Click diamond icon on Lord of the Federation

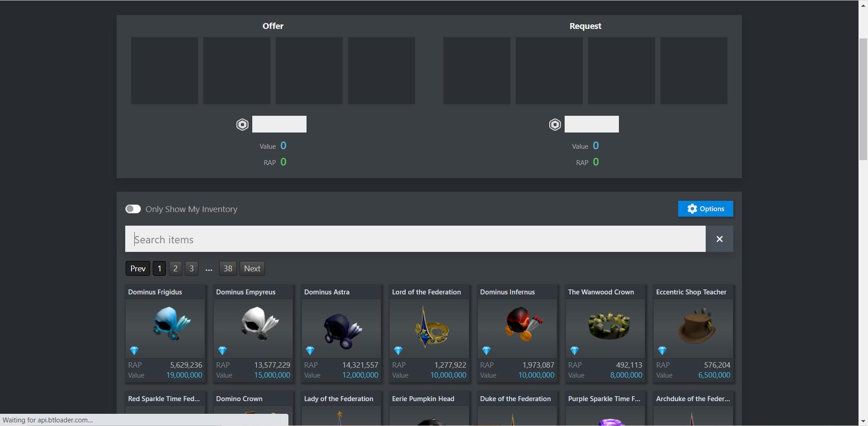coord(398,350)
